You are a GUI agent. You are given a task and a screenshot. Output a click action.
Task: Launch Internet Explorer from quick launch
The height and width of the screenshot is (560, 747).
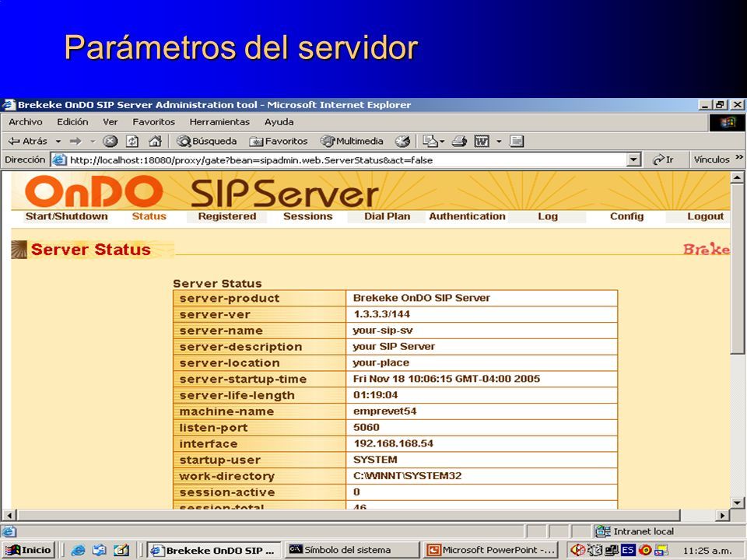point(78,551)
